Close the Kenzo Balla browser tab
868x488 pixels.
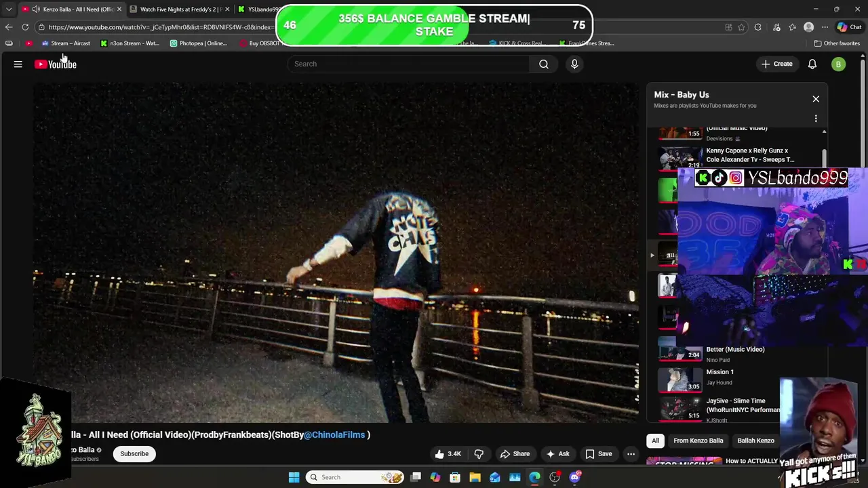(119, 9)
